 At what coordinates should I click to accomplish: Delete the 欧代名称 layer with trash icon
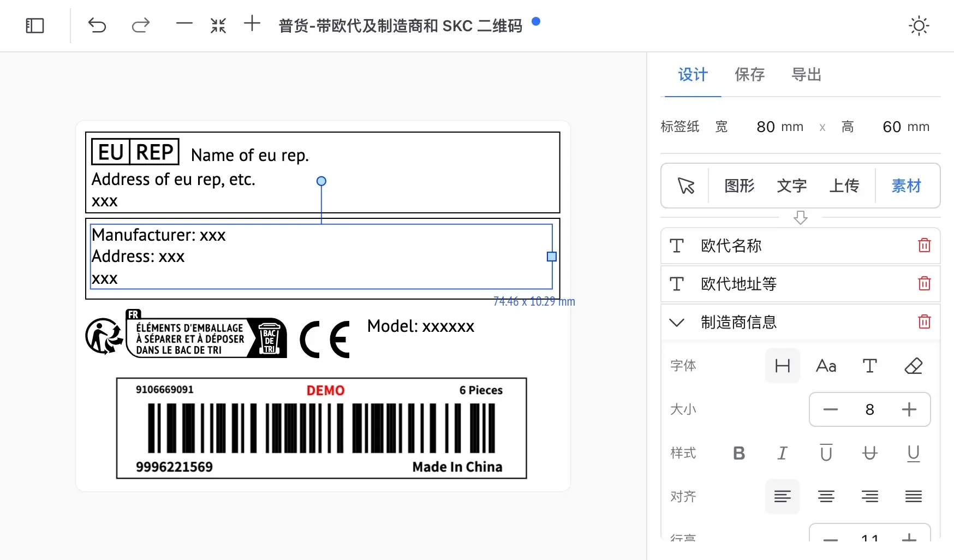924,246
